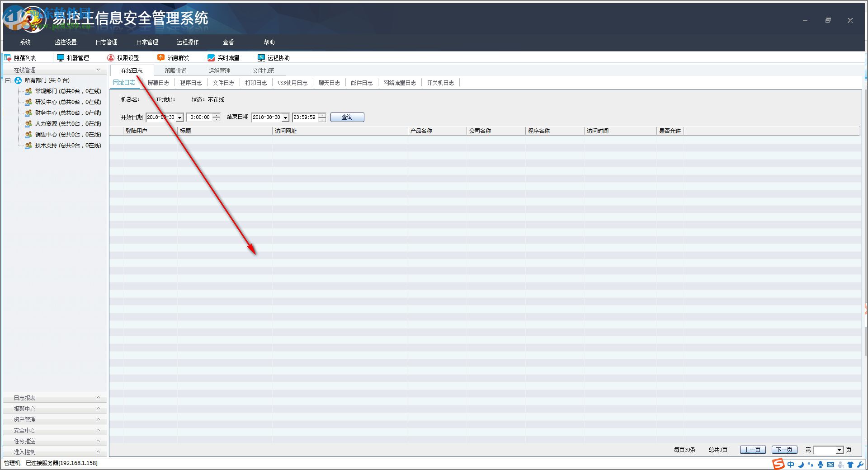Click the Sogou input method logo
868x470 pixels.
[778, 464]
